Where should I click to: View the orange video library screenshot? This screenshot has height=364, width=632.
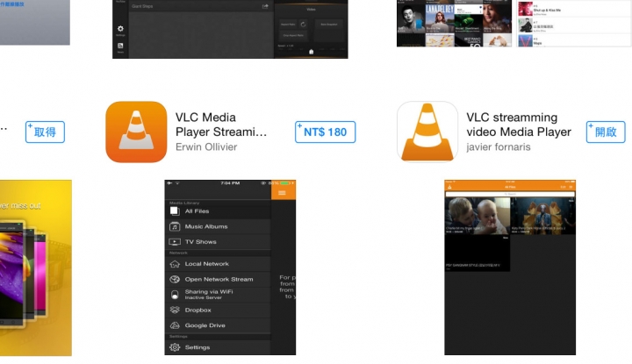(x=510, y=268)
